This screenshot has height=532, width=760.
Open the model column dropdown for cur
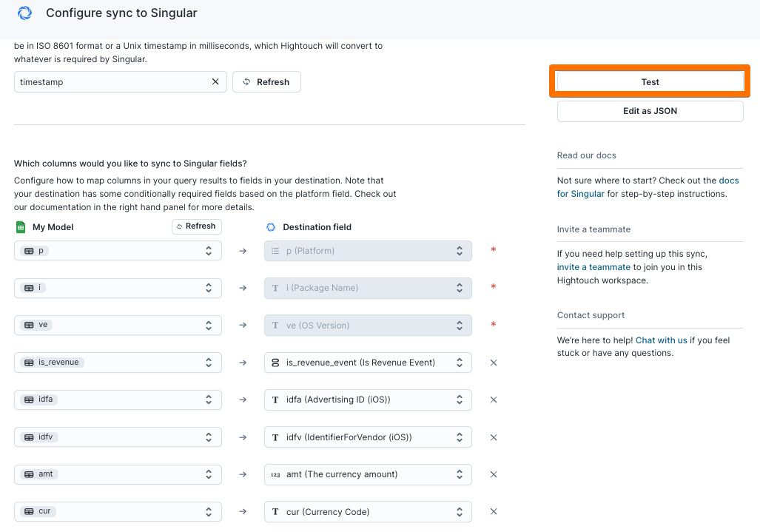(x=118, y=511)
